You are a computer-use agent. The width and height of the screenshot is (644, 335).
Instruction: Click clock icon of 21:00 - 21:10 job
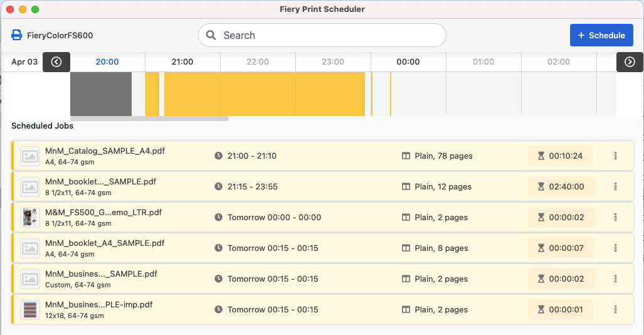click(218, 156)
